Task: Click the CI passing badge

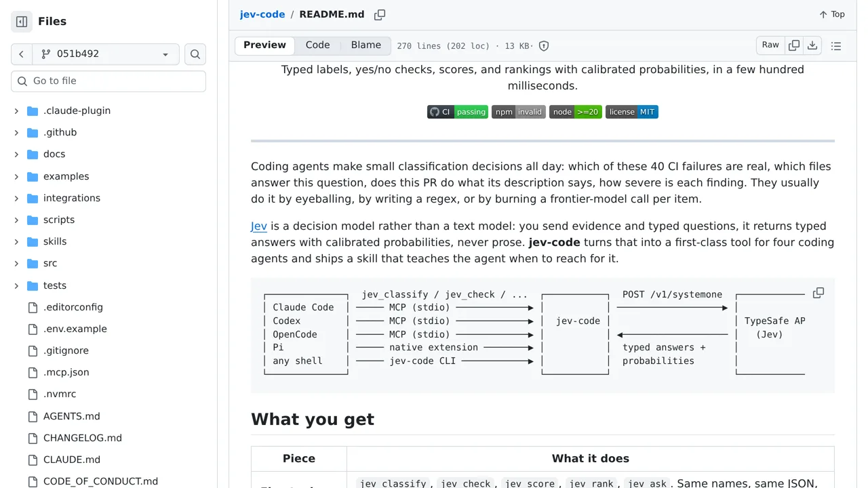Action: (x=458, y=112)
